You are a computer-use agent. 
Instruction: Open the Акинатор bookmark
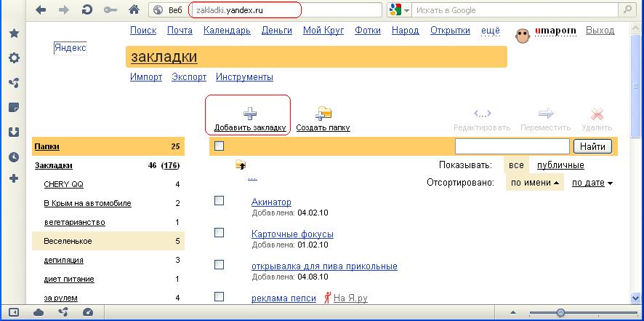(271, 202)
